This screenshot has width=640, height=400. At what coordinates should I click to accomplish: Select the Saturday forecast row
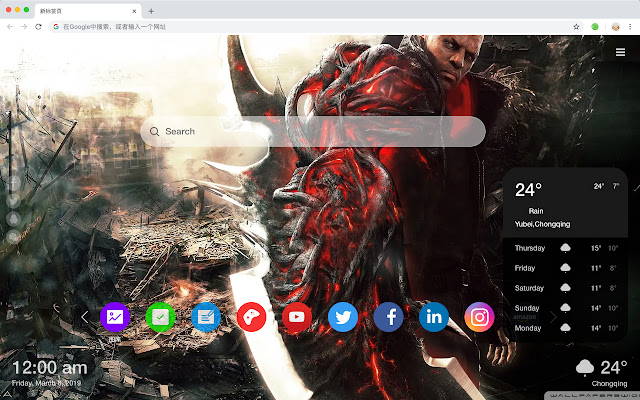coord(566,288)
